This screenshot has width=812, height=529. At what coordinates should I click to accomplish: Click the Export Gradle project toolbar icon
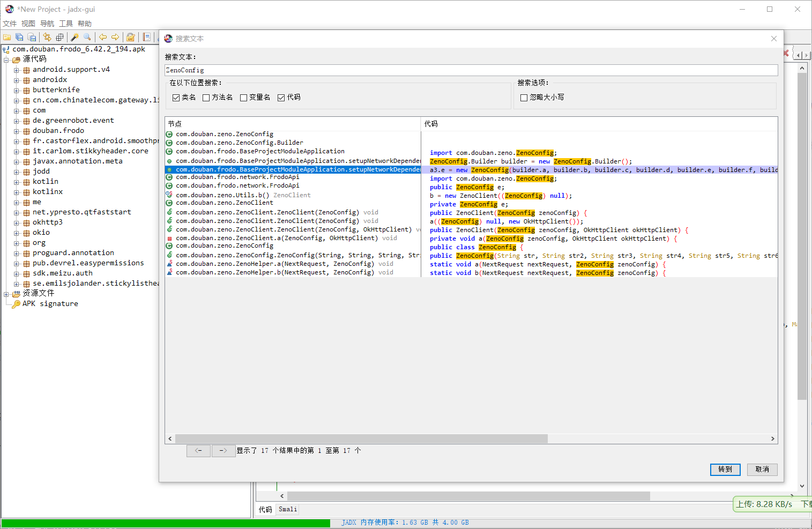(x=32, y=37)
